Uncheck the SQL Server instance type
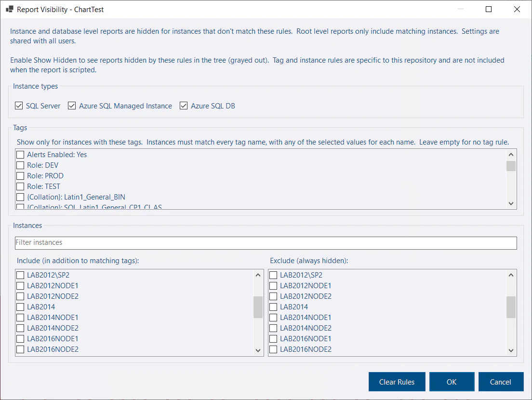This screenshot has height=400, width=532. [19, 106]
